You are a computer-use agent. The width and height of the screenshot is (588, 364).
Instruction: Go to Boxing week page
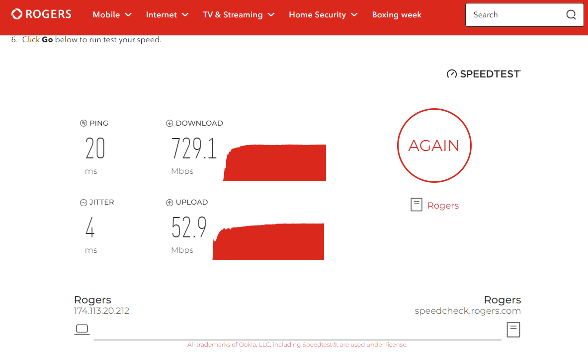point(397,15)
